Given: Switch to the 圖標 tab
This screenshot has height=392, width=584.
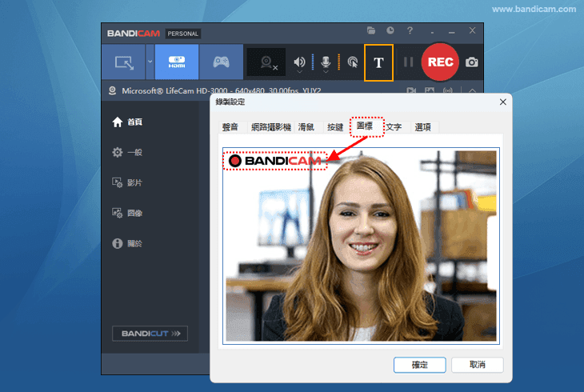Looking at the screenshot, I should [365, 126].
